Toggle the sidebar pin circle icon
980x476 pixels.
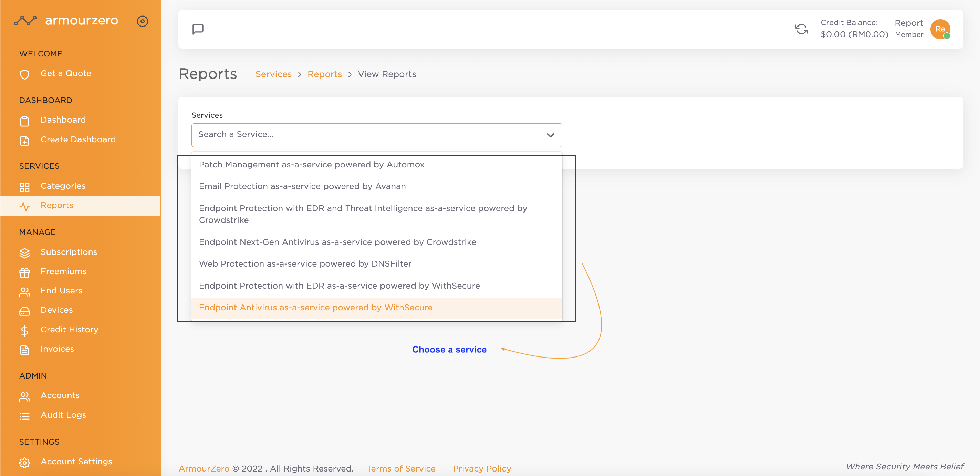[142, 21]
